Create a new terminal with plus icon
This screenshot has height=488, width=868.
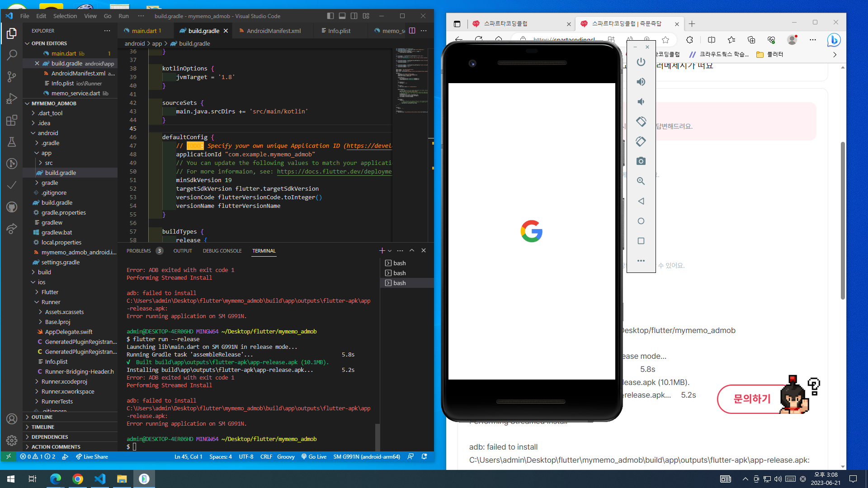(x=382, y=250)
